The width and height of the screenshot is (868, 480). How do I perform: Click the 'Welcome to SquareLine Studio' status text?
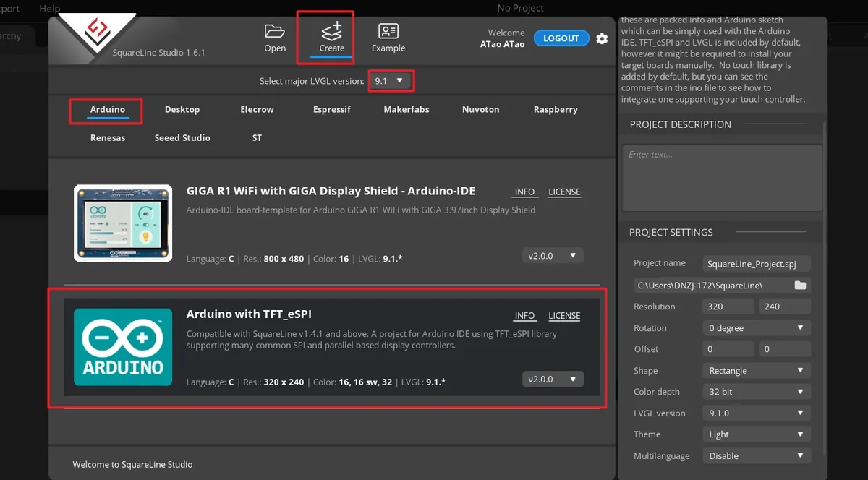point(132,465)
